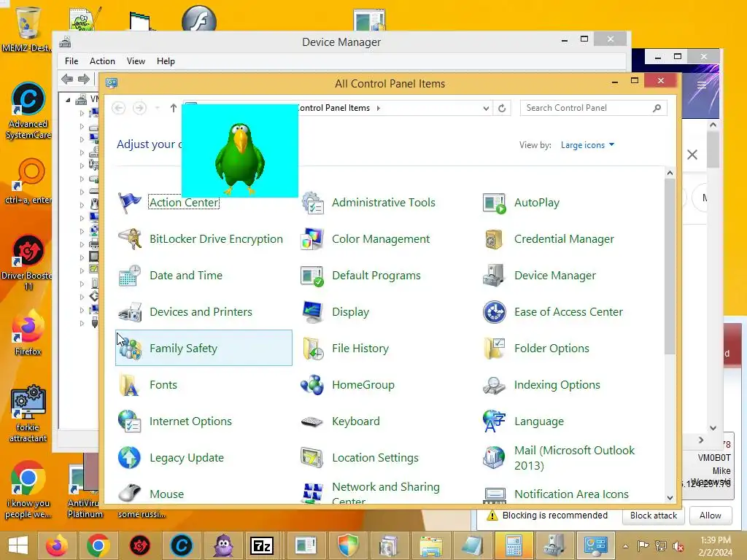Expand the chevron after Control Panel Items breadcrumb

click(x=379, y=109)
